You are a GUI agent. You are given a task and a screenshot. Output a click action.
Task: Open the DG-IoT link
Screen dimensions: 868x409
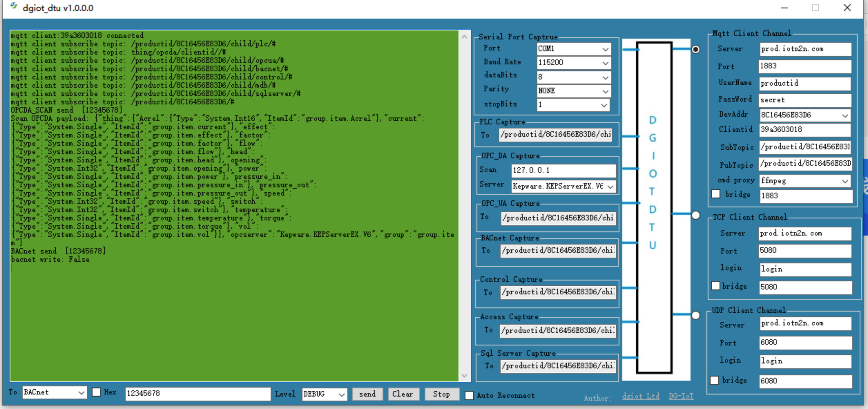[x=681, y=396]
